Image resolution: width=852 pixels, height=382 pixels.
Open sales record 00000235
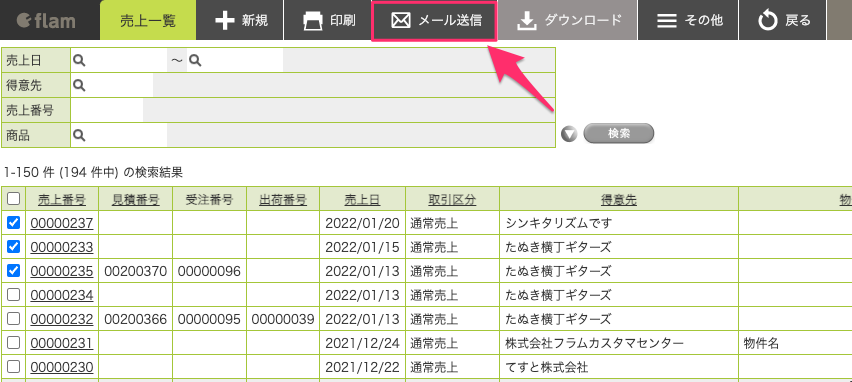click(x=61, y=271)
